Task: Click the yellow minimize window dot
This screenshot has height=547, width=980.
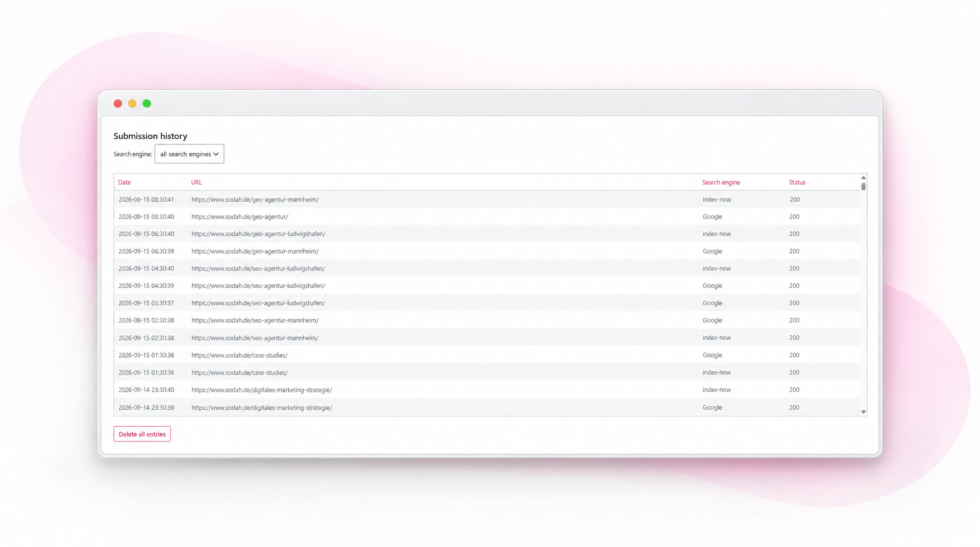Action: click(132, 104)
